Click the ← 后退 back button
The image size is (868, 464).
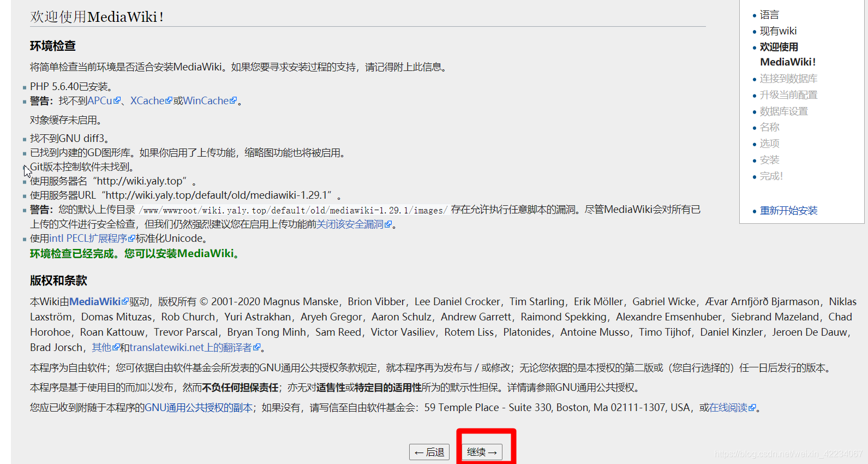pyautogui.click(x=429, y=452)
